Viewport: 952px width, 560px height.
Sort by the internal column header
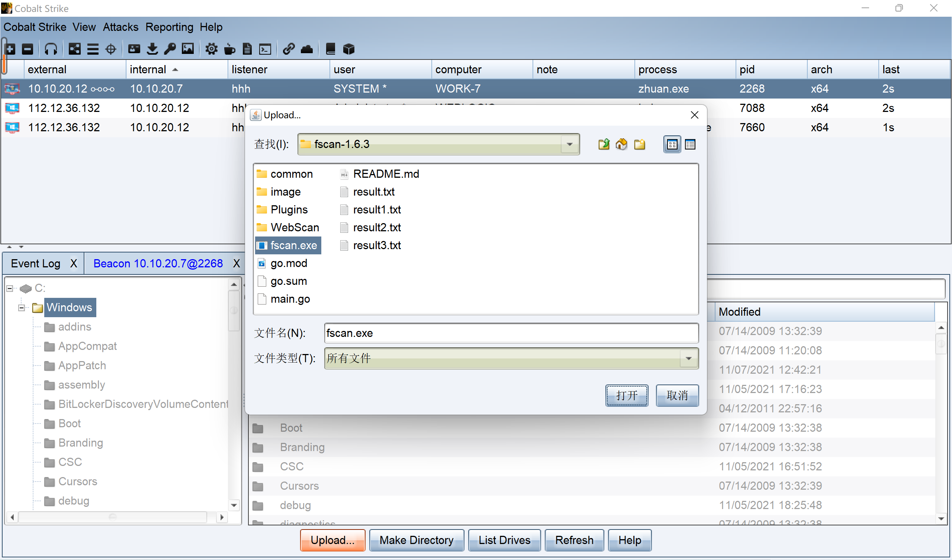[x=176, y=70]
